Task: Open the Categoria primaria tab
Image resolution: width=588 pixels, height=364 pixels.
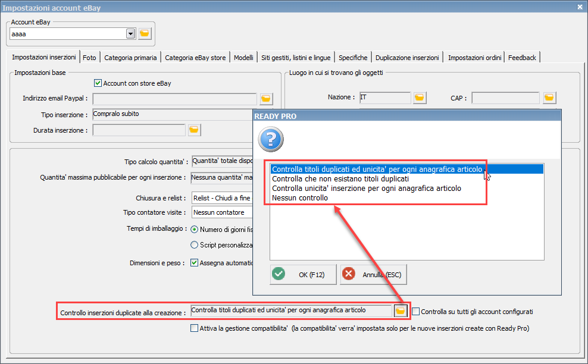Action: pos(130,58)
